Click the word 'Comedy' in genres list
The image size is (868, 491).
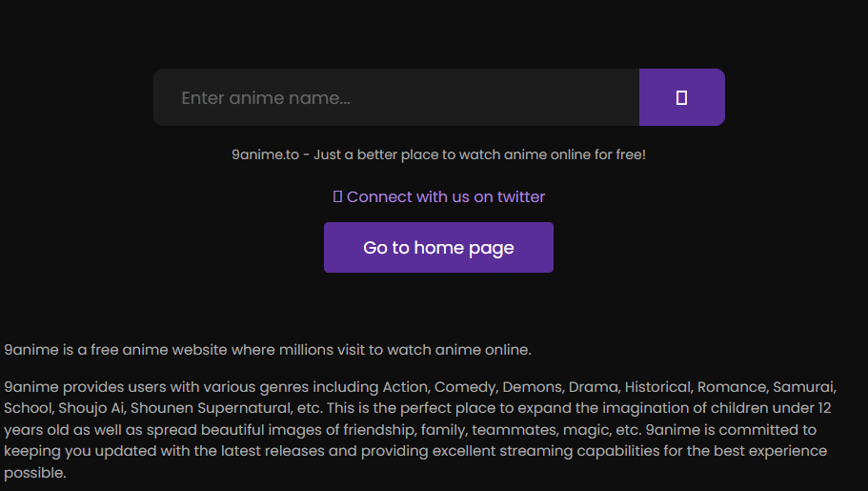pos(465,387)
